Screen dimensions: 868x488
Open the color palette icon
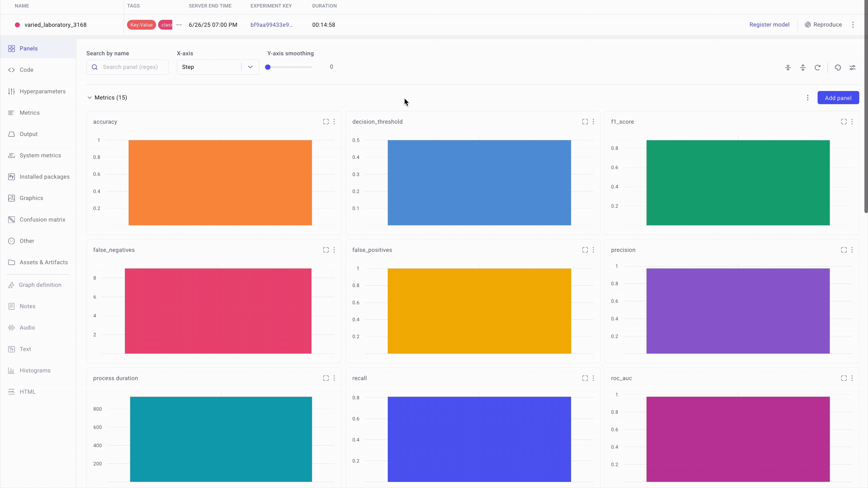pos(838,68)
